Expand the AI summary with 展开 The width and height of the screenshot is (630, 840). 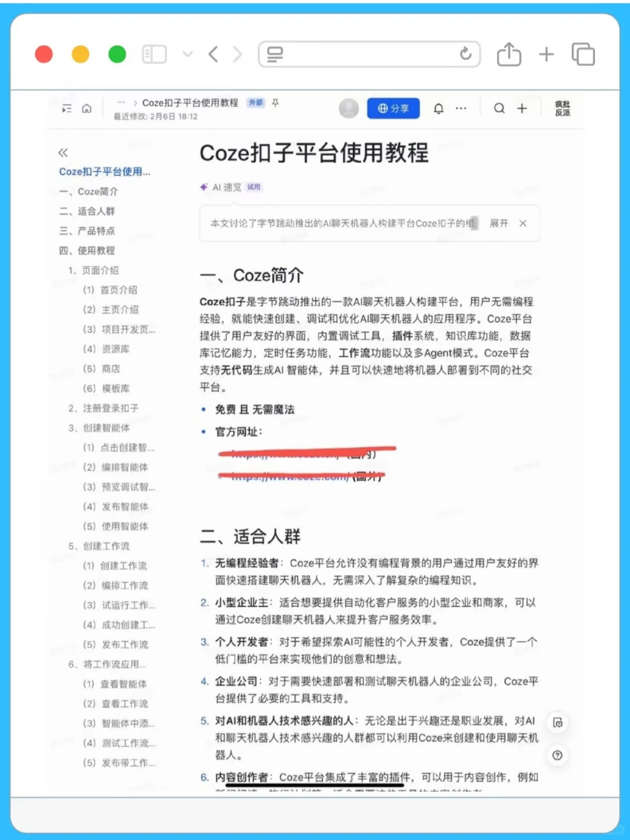499,223
